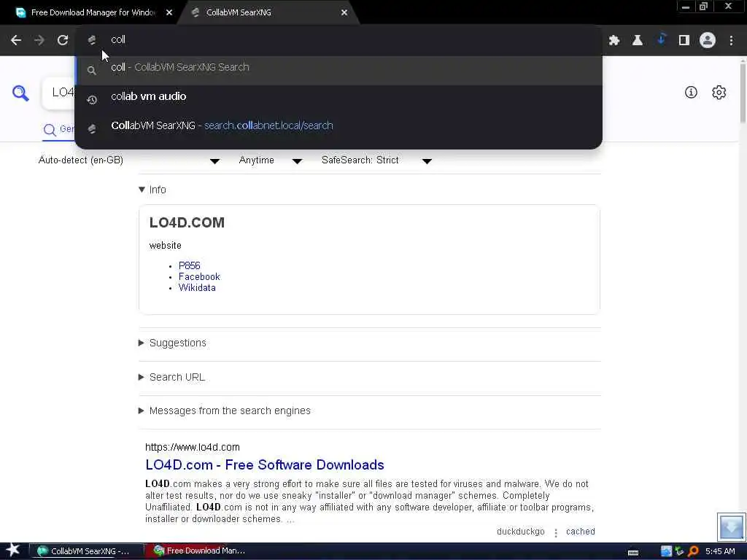
Task: Click the floating download box widget
Action: [x=731, y=526]
